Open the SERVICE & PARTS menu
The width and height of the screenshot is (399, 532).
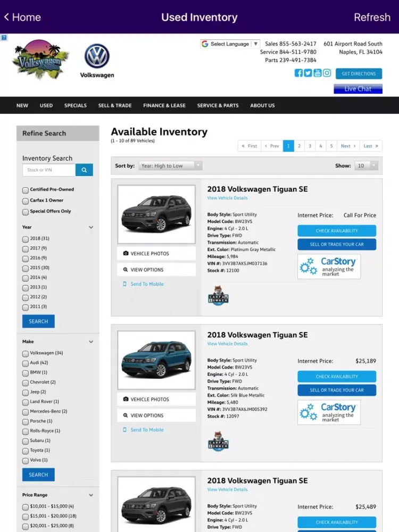(218, 105)
